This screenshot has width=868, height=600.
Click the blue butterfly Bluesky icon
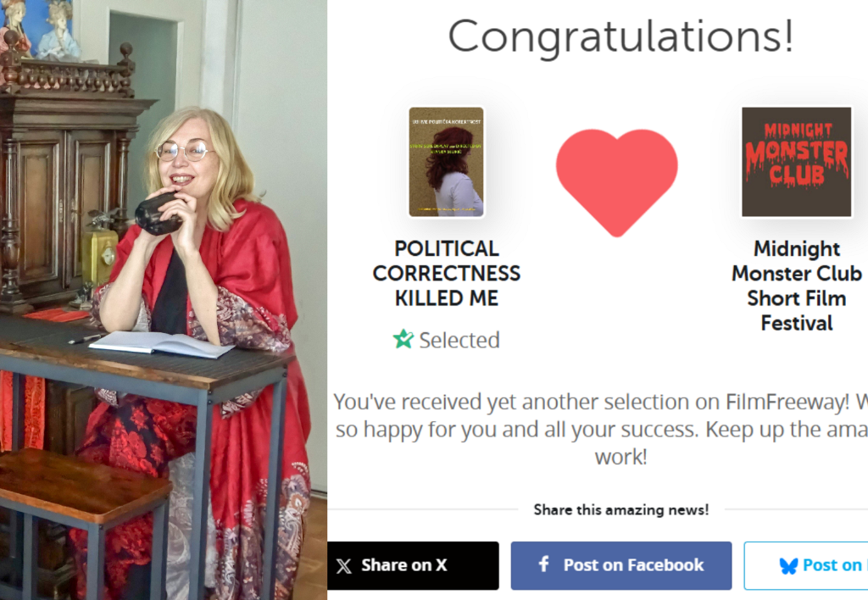pos(788,566)
